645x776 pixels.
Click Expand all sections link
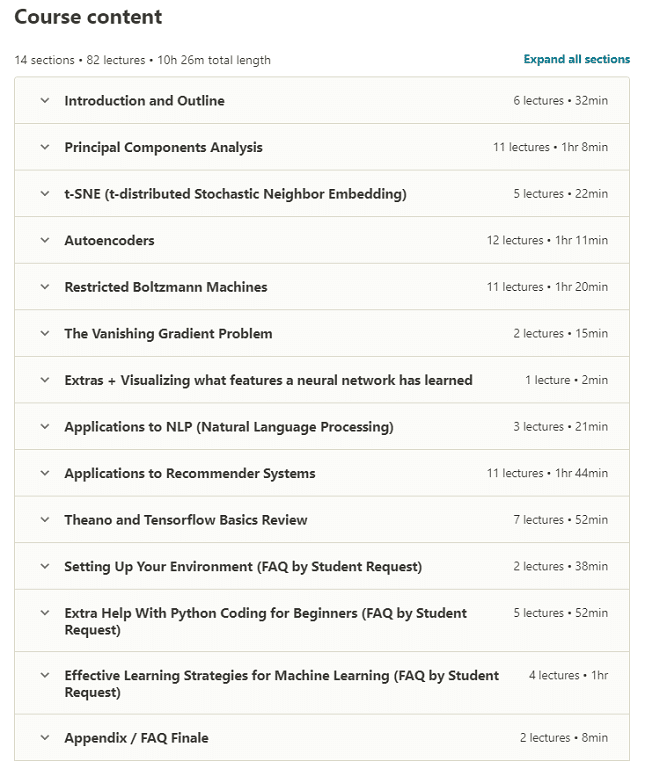[x=577, y=59]
